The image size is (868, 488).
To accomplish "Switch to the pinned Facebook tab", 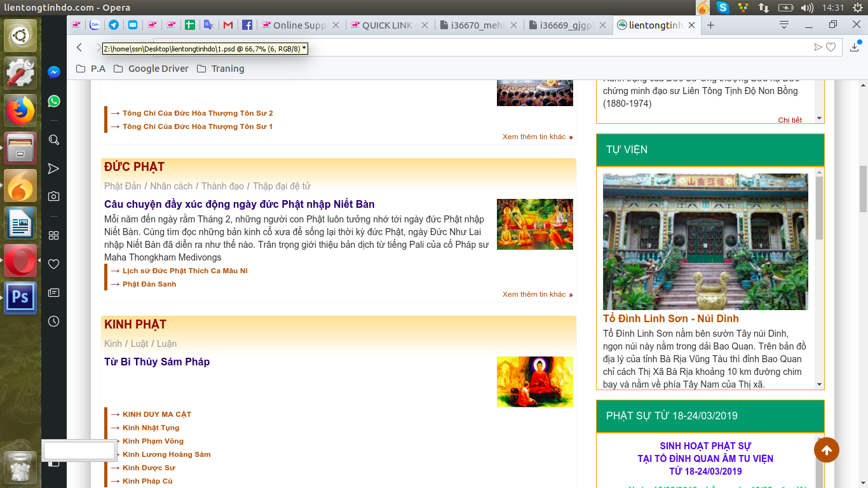I will click(247, 25).
